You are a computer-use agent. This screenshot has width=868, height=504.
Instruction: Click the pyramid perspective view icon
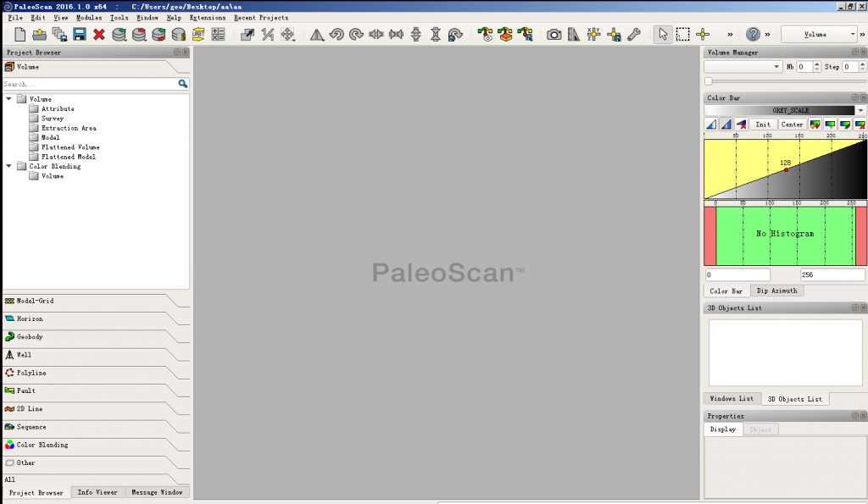(x=317, y=34)
